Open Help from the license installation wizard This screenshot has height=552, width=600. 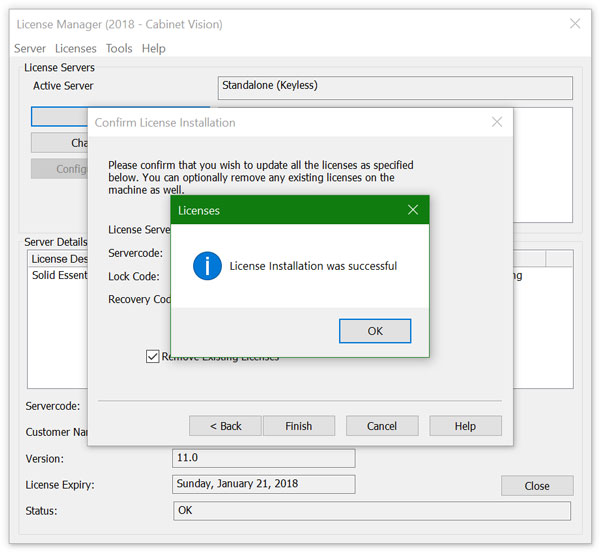click(465, 426)
